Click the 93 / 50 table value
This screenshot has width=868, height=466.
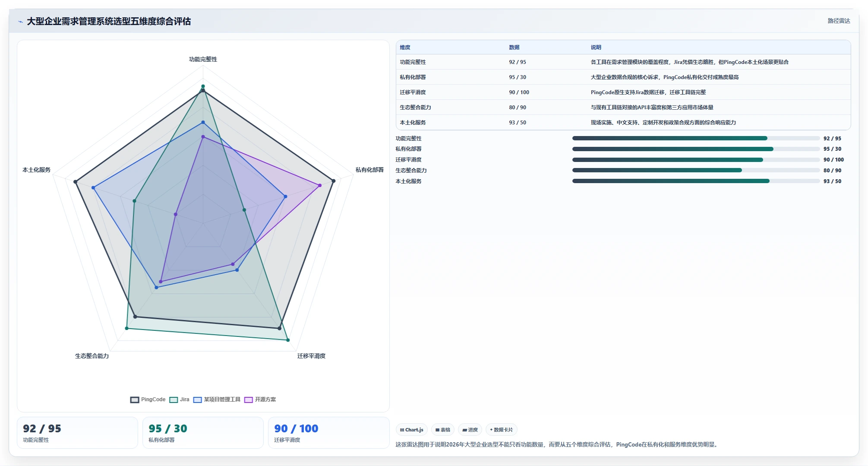click(x=518, y=123)
